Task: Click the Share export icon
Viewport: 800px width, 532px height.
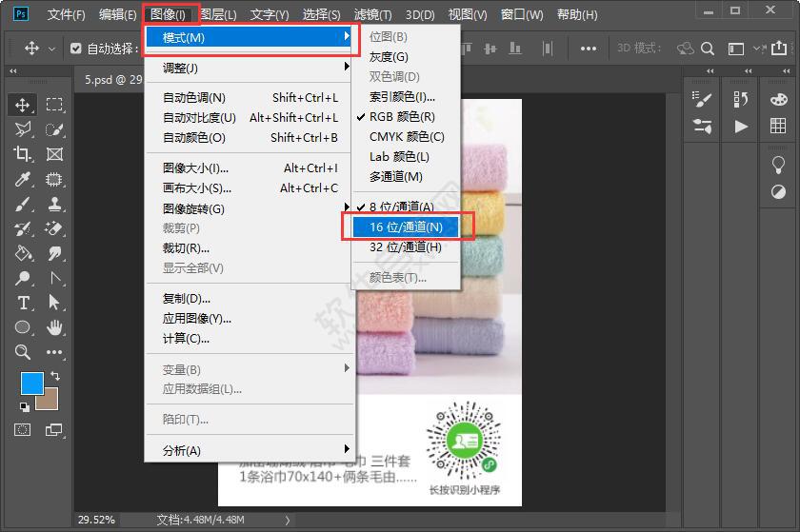Action: coord(779,48)
